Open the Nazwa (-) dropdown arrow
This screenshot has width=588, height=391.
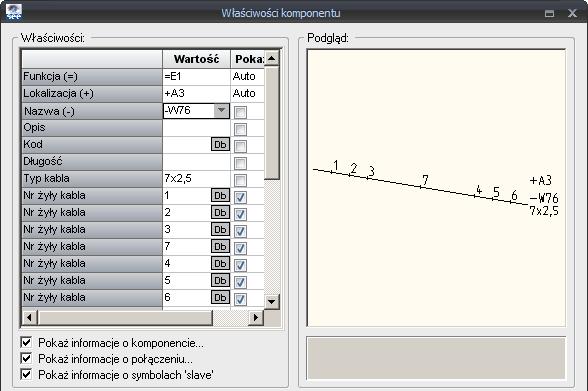tap(222, 111)
